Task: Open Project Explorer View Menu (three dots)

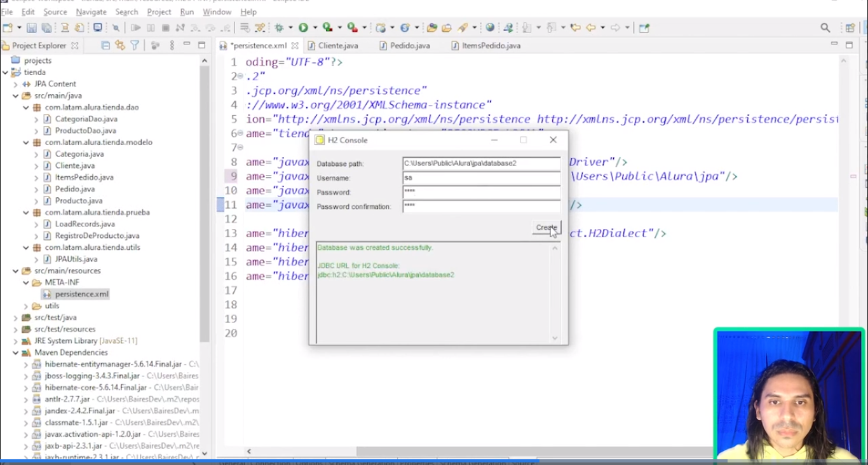Action: coord(172,45)
